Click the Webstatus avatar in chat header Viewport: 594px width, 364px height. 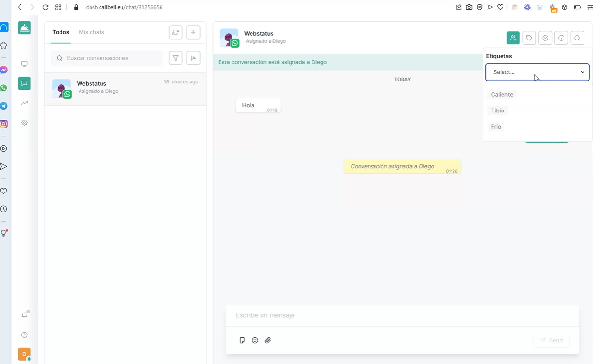coord(229,38)
